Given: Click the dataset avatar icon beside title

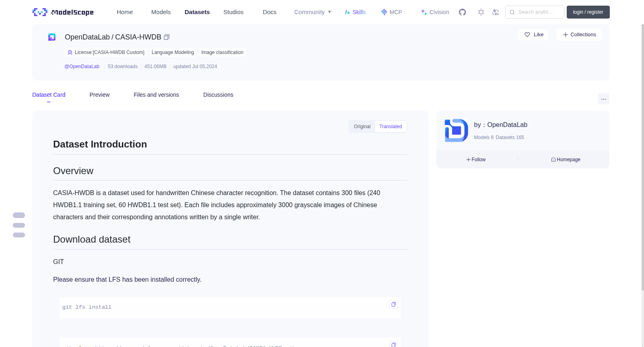Looking at the screenshot, I should click(52, 37).
